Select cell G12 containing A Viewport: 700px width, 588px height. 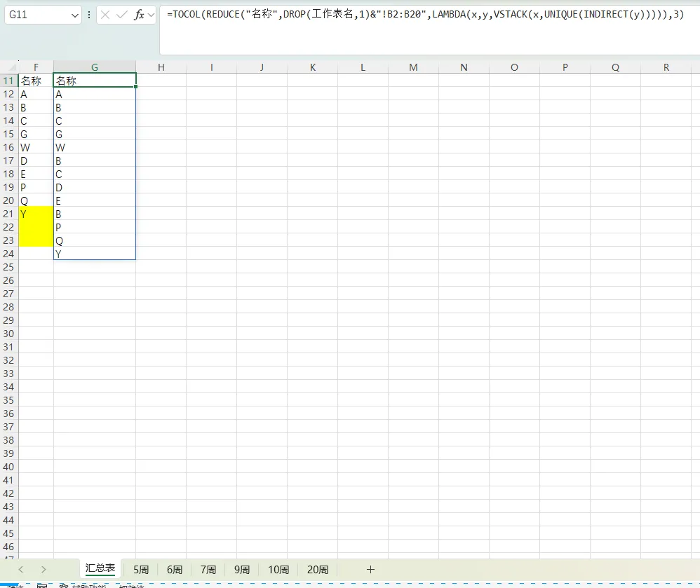coord(95,94)
